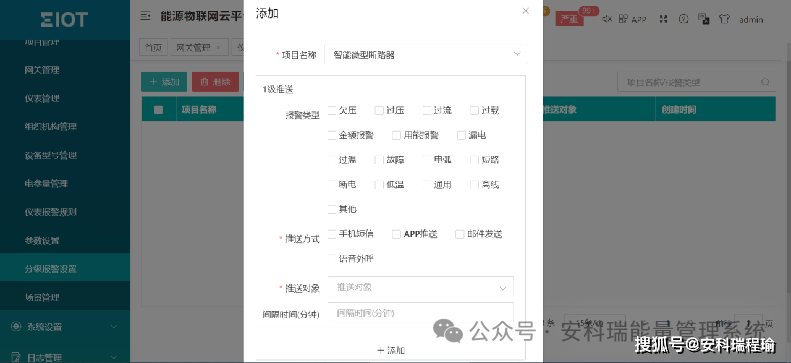Open the help question mark icon

tap(684, 19)
